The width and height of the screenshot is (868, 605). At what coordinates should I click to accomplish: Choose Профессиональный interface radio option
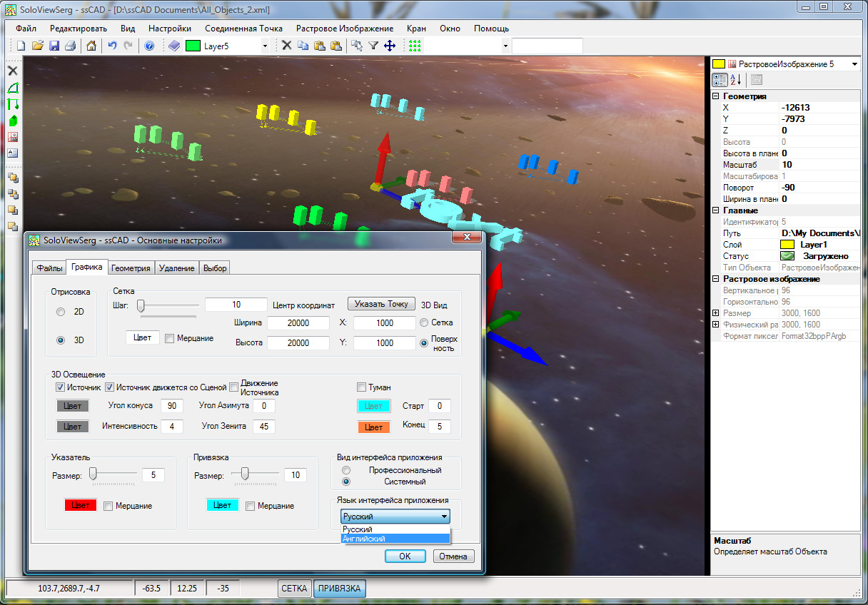coord(346,470)
